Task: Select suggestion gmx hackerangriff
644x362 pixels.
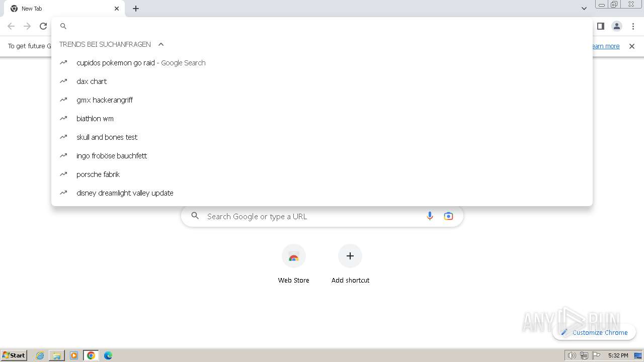Action: [322, 100]
